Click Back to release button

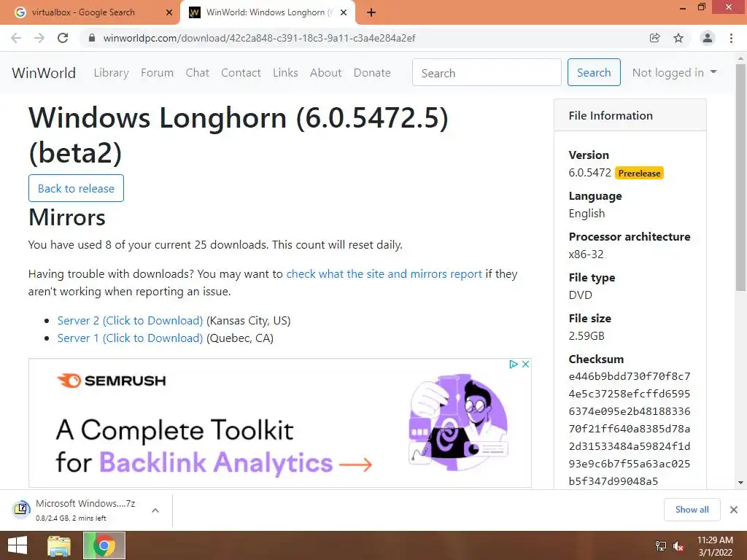(x=76, y=188)
